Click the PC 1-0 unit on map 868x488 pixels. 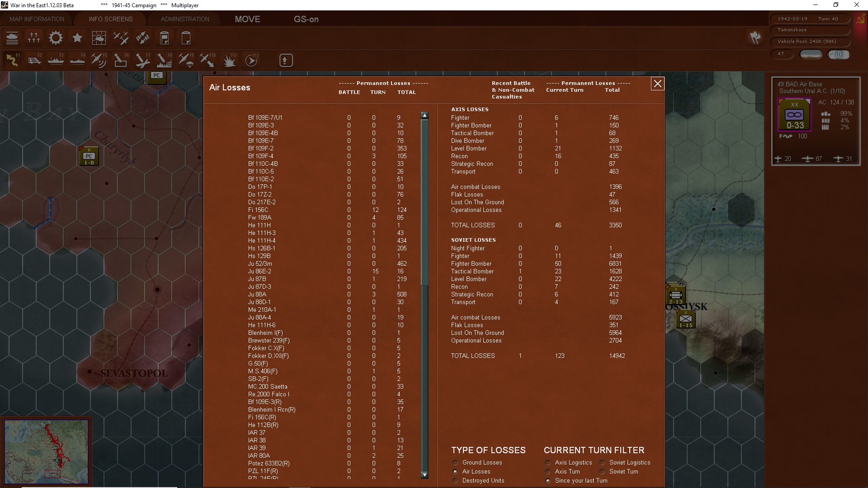coord(89,156)
